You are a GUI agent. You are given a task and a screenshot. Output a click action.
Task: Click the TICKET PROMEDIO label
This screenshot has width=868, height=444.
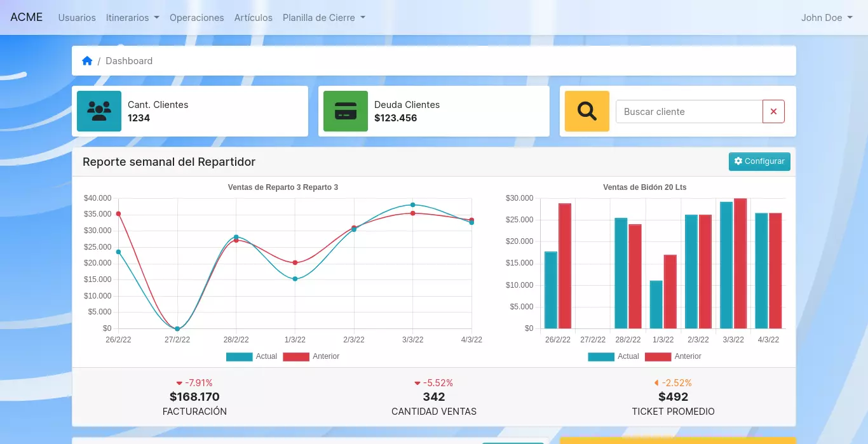(673, 412)
